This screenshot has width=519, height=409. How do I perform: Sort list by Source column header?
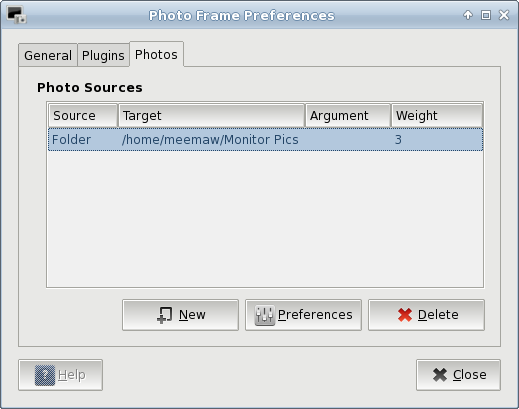coord(83,116)
